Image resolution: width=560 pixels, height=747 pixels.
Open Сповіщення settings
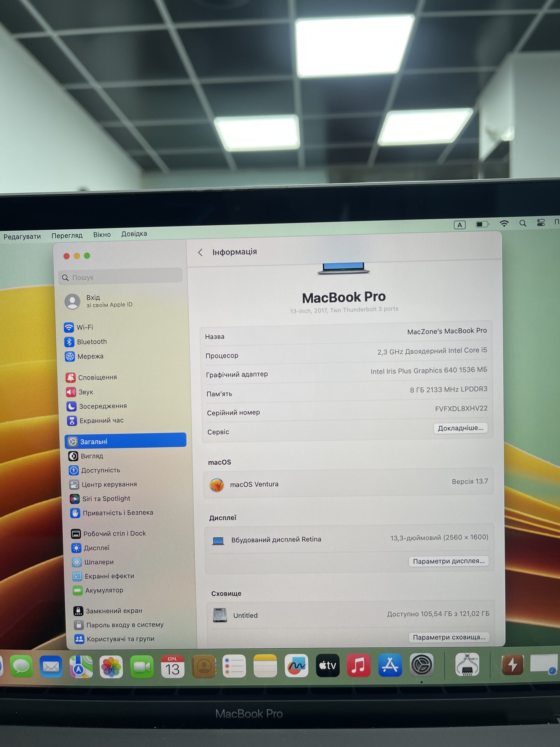(91, 377)
